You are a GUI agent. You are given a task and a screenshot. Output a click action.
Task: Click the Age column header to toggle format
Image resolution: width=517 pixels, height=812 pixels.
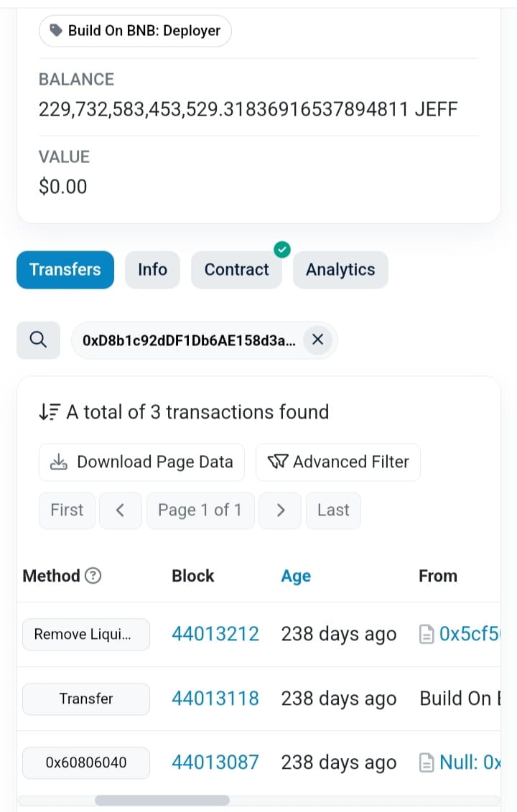coord(296,576)
